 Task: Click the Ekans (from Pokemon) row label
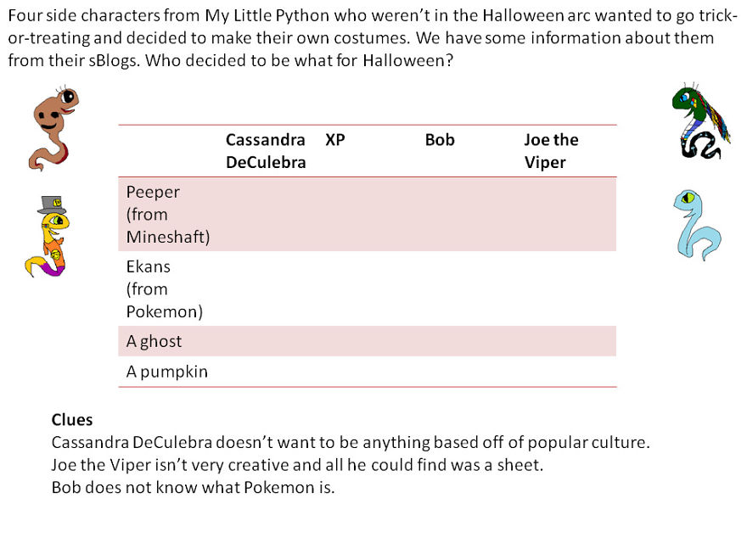(165, 289)
